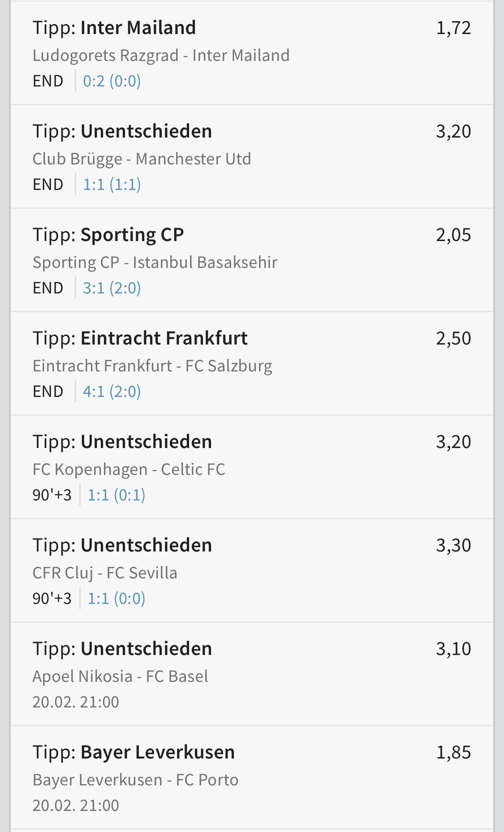The image size is (504, 832).
Task: Tap the 1:1 (0:1) live score
Action: [116, 495]
